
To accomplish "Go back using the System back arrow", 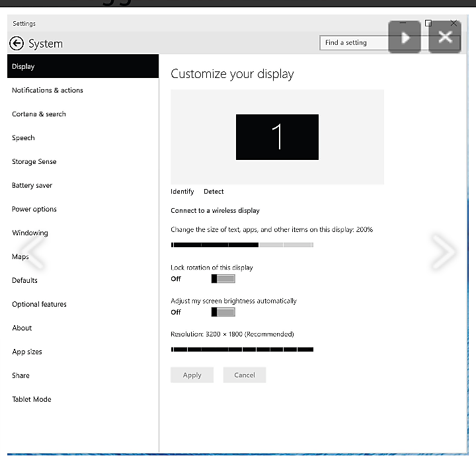I will tap(17, 44).
